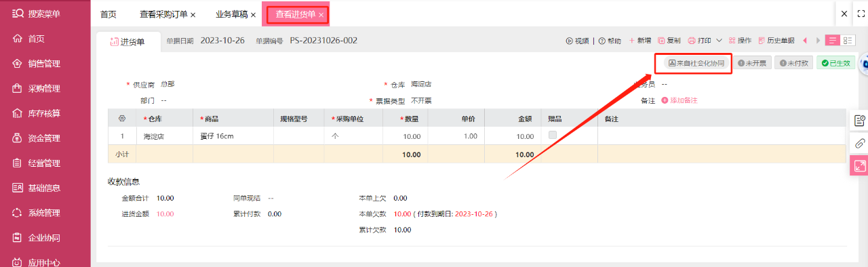The height and width of the screenshot is (267, 868).
Task: Copy this document with 复制
Action: [x=669, y=41]
